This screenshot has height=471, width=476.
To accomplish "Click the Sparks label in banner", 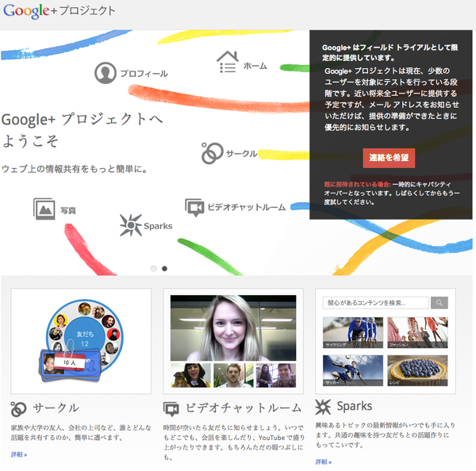I will click(x=158, y=226).
